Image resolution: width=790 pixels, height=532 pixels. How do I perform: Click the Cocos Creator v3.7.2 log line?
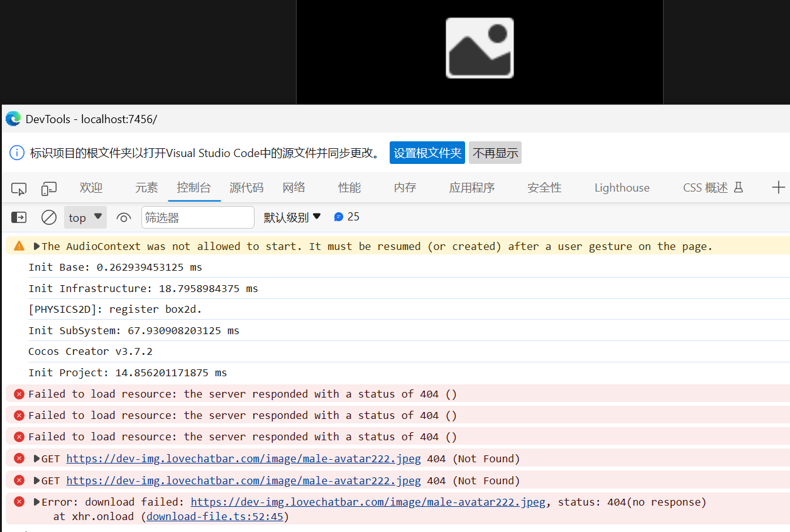91,351
